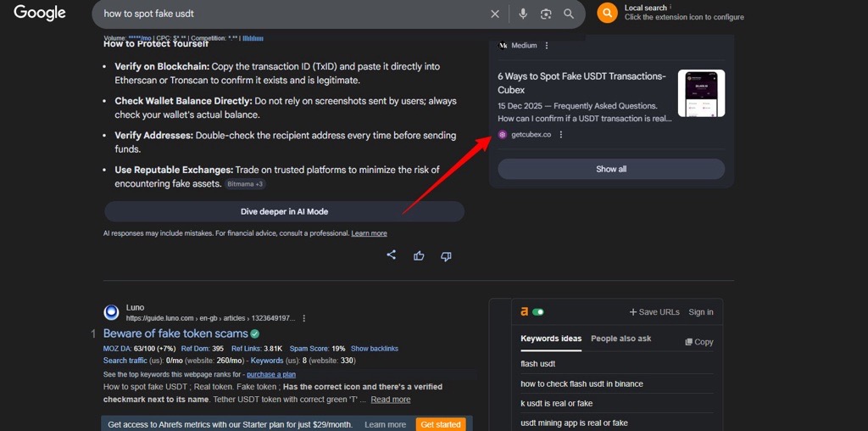Click Show all sources button

(610, 169)
